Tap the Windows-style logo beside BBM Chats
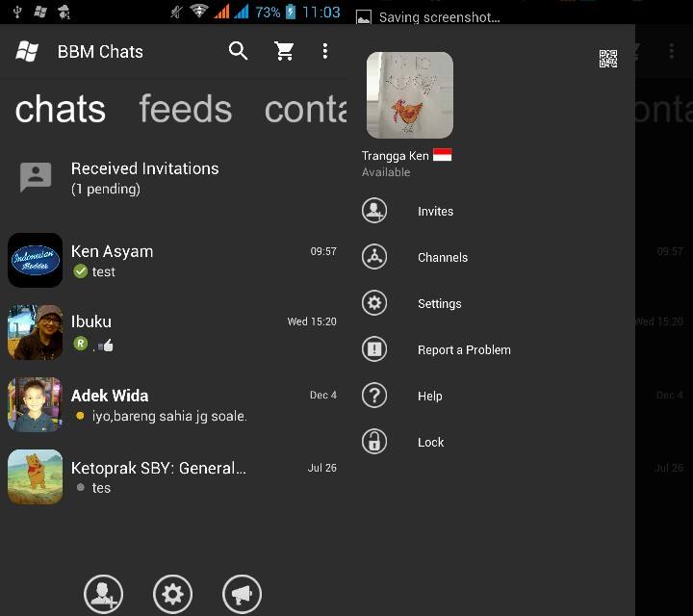693x616 pixels. click(x=27, y=51)
